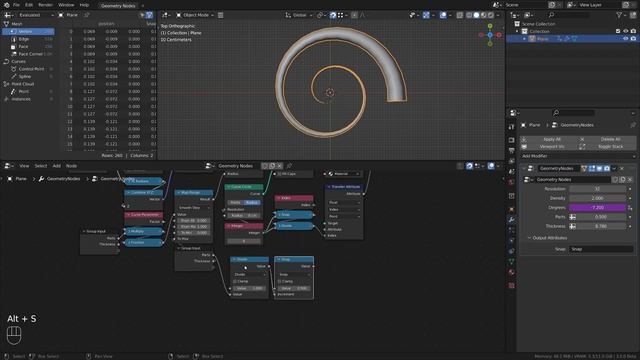Open the shading options dropdown arrow
Viewport: 640px width, 360px height.
[x=498, y=15]
